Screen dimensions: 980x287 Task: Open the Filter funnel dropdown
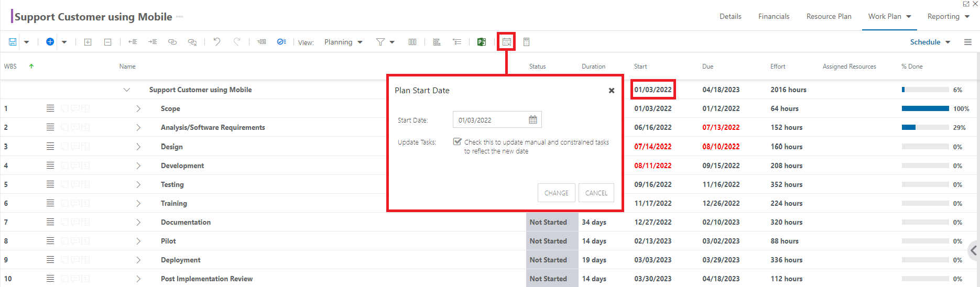tap(385, 42)
